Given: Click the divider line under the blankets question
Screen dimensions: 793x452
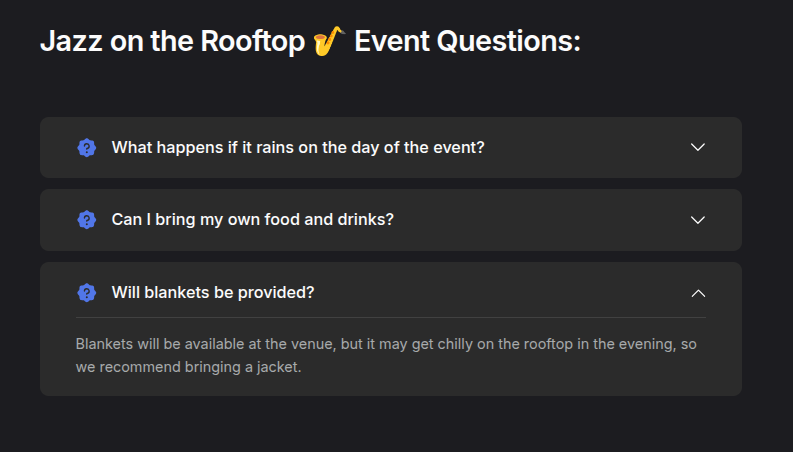Looking at the screenshot, I should (x=391, y=318).
